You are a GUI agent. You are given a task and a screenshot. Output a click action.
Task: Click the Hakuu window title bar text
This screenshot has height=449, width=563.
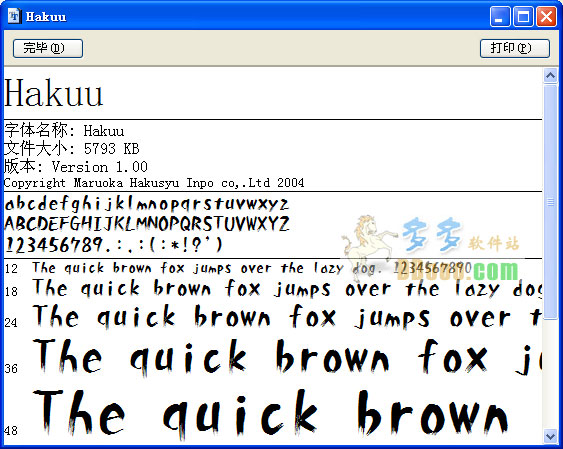(x=46, y=17)
